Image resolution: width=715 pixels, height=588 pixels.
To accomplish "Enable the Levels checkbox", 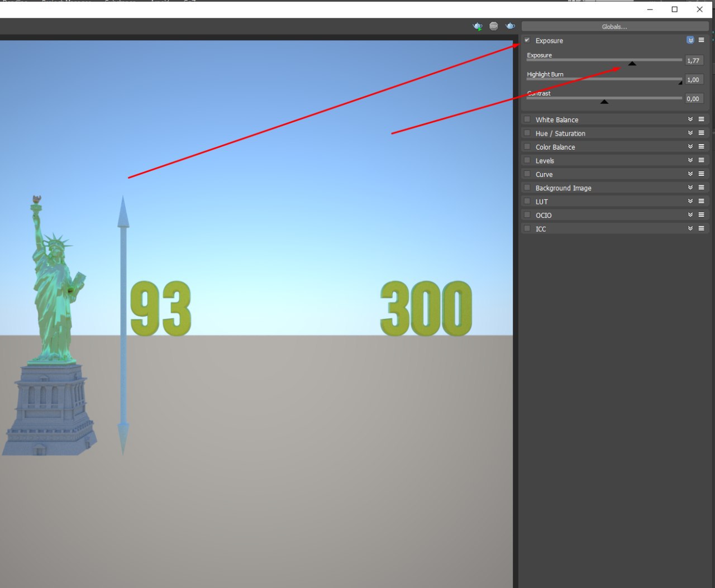I will [x=527, y=160].
